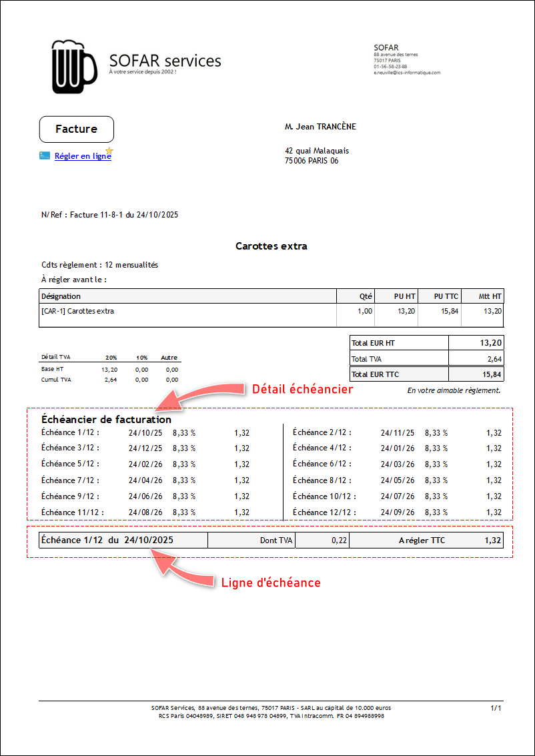Click the beer mug logo

coord(74,67)
